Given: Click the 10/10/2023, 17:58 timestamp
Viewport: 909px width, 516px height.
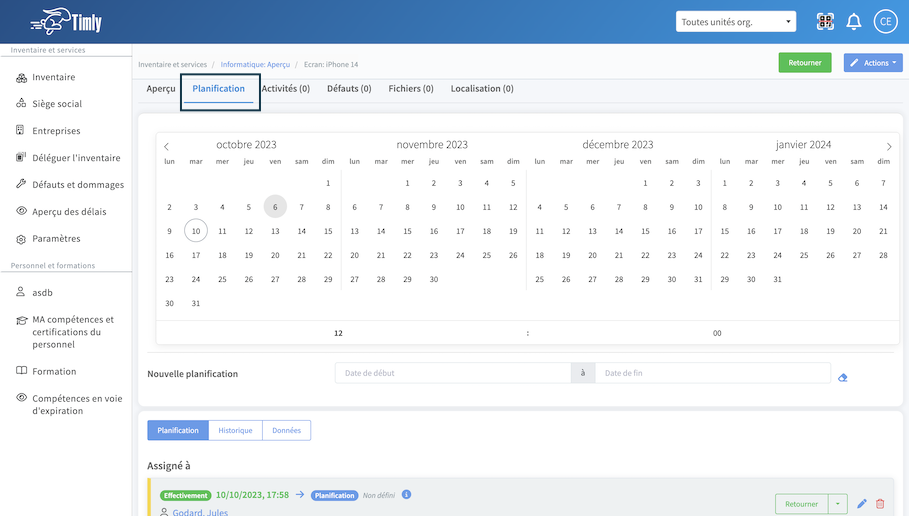Looking at the screenshot, I should coord(252,495).
